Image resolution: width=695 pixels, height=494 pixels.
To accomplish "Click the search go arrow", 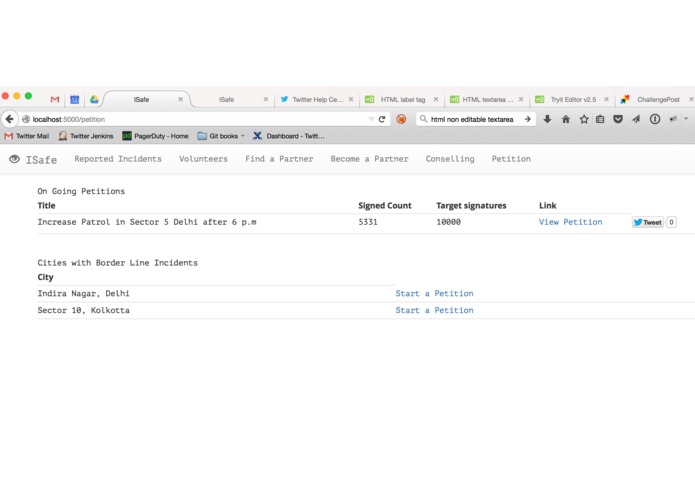I will tap(527, 119).
